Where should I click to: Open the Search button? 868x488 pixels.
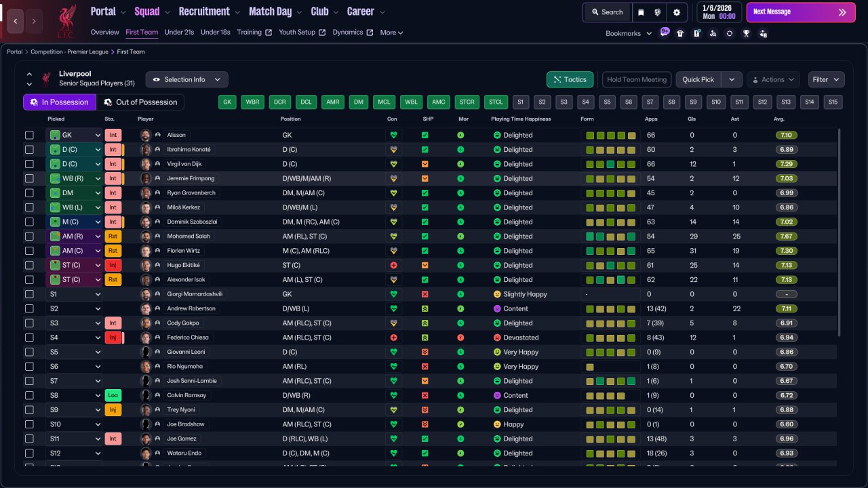(x=607, y=12)
